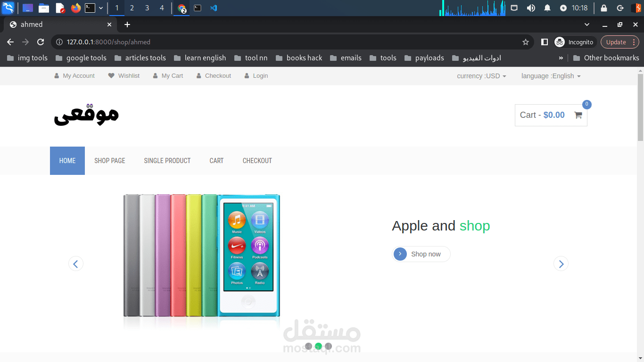Click the My Account link
The height and width of the screenshot is (362, 644).
[74, 76]
